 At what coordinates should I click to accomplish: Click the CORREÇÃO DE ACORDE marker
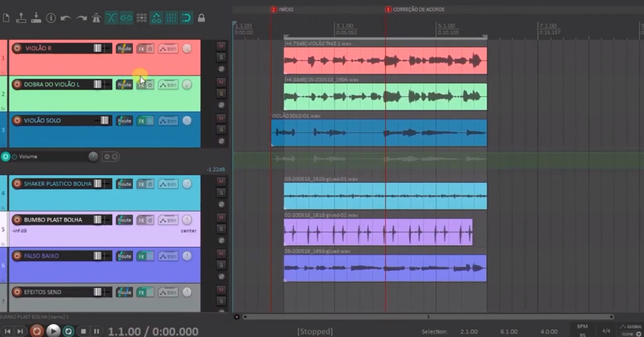coord(415,9)
